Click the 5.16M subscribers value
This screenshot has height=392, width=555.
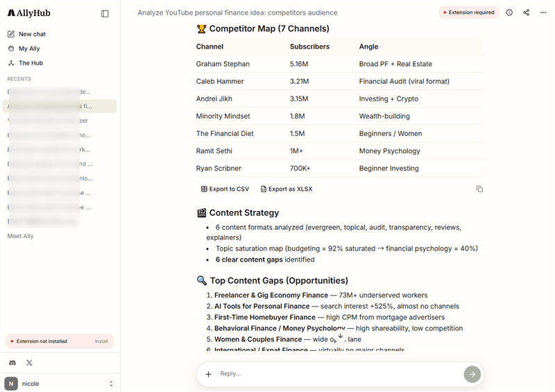click(x=299, y=64)
